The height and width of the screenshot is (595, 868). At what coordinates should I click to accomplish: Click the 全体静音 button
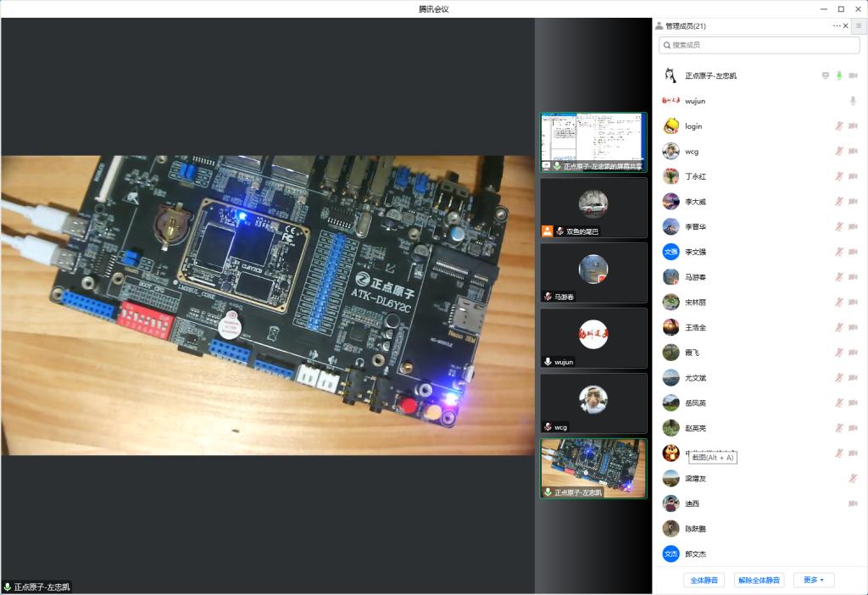704,580
